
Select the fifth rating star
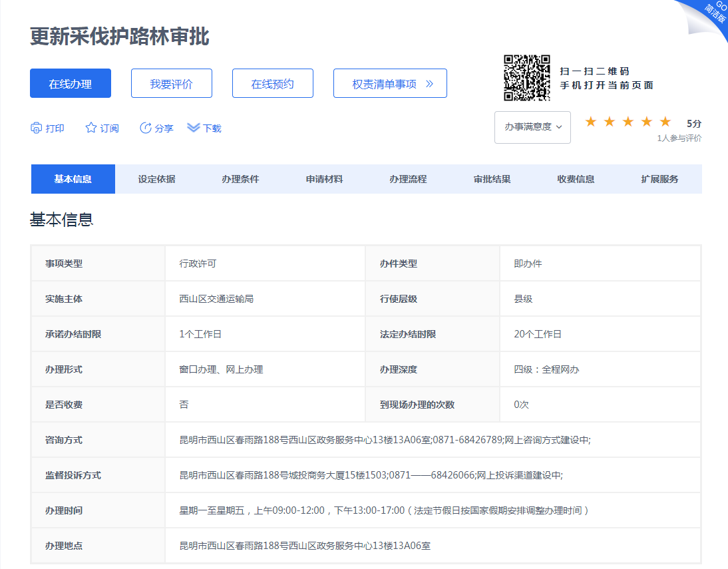click(665, 122)
